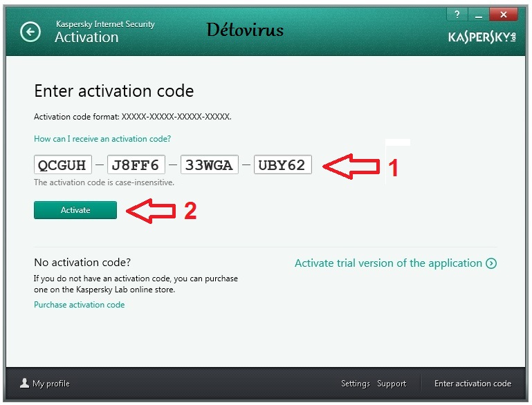Click the green Activate button
The width and height of the screenshot is (532, 405).
click(x=75, y=210)
